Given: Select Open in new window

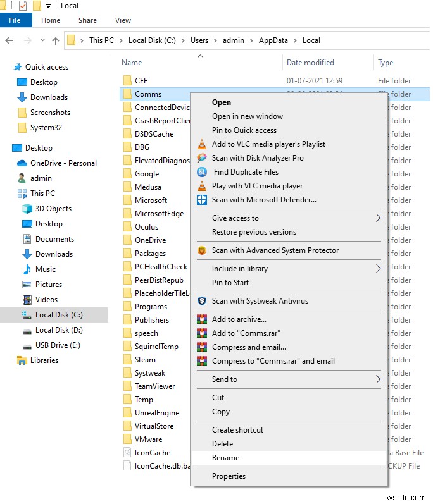Looking at the screenshot, I should point(289,116).
